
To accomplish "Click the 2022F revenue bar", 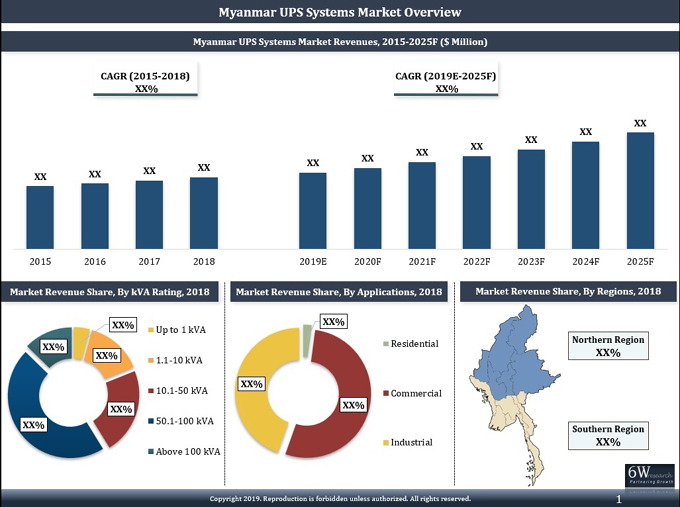I will click(x=477, y=203).
